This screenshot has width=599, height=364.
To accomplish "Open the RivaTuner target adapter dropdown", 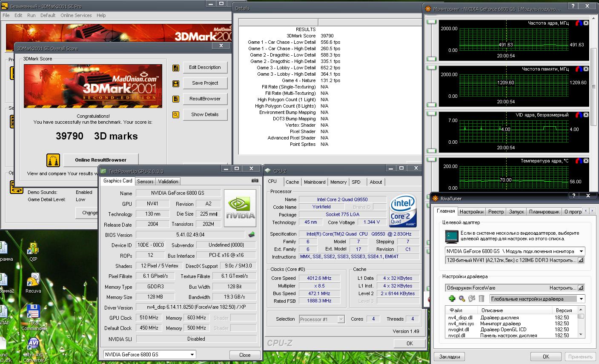I will 582,251.
